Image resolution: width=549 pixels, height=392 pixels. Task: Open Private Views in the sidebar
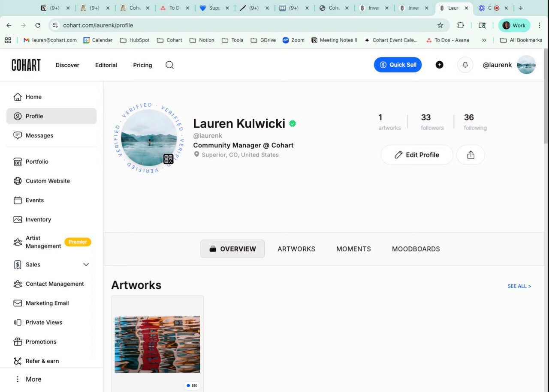pyautogui.click(x=51, y=322)
